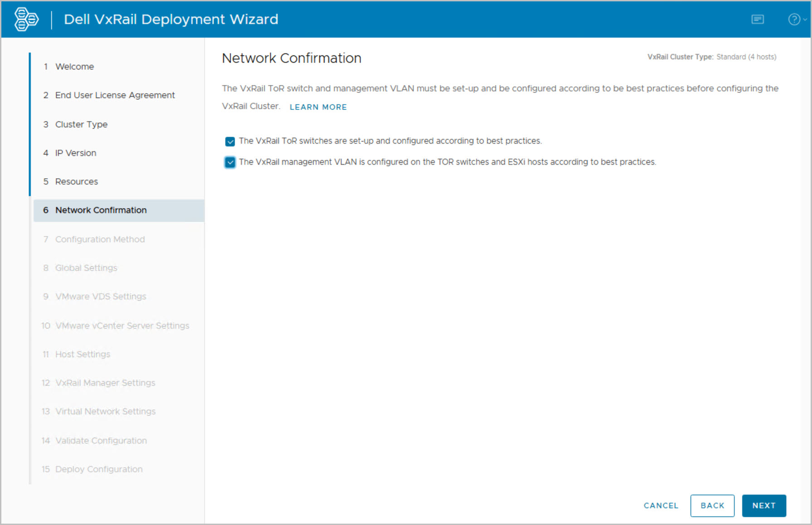Toggle the management VLAN configured checkbox
The image size is (812, 525).
230,162
